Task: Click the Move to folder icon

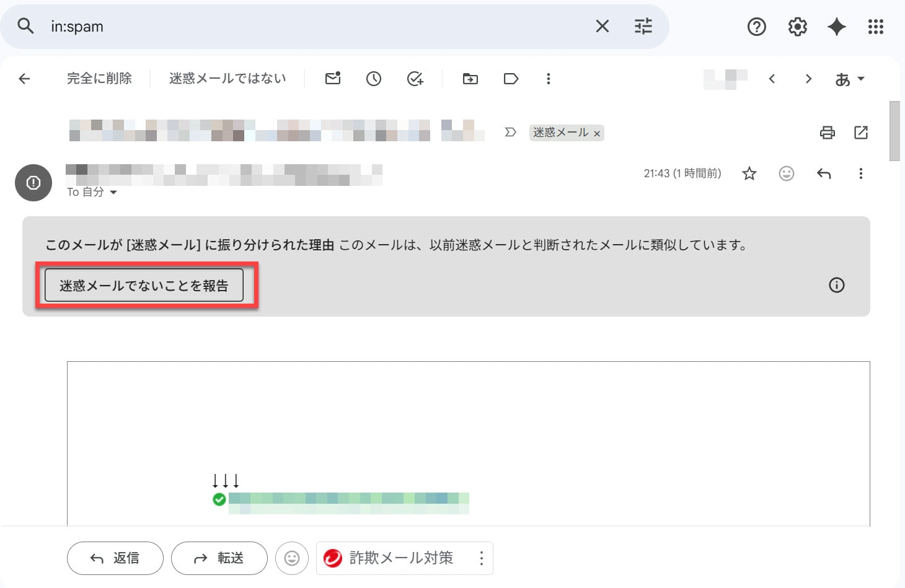Action: (470, 79)
